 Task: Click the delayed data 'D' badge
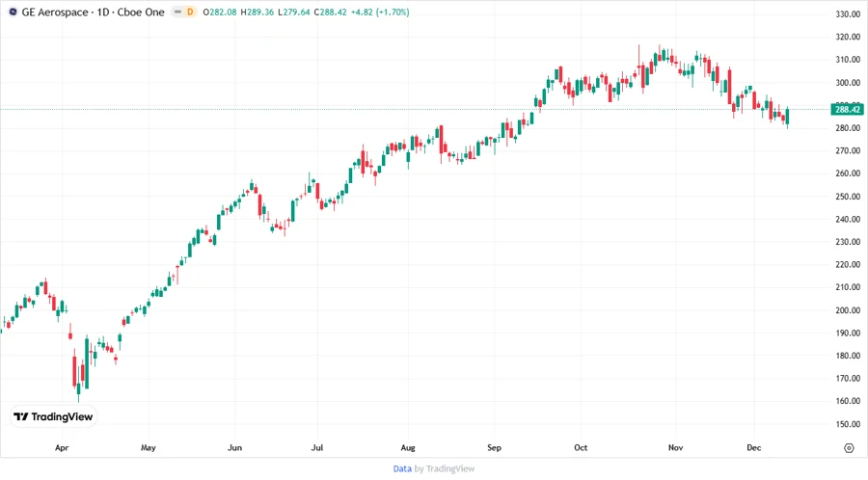point(190,12)
